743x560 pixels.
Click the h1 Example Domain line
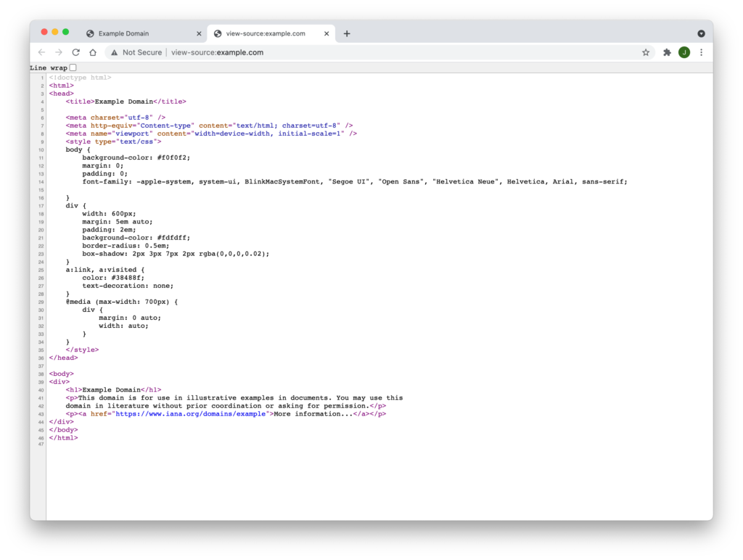114,390
